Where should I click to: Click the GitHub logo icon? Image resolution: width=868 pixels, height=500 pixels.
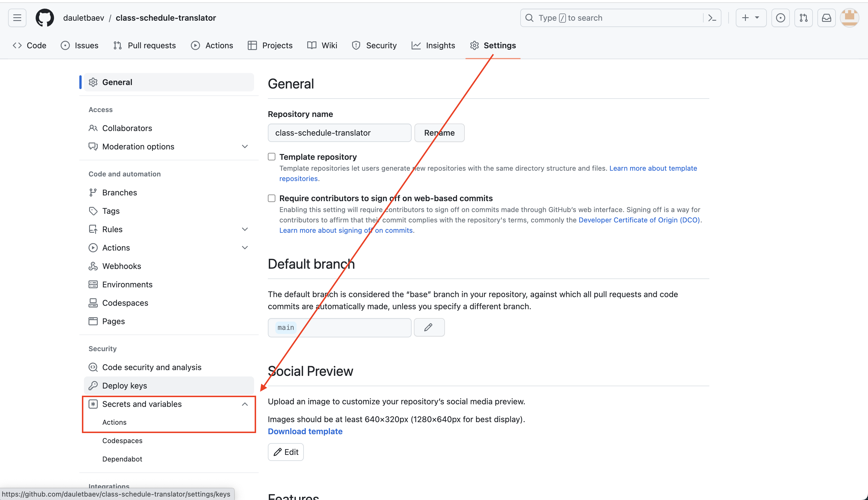45,18
